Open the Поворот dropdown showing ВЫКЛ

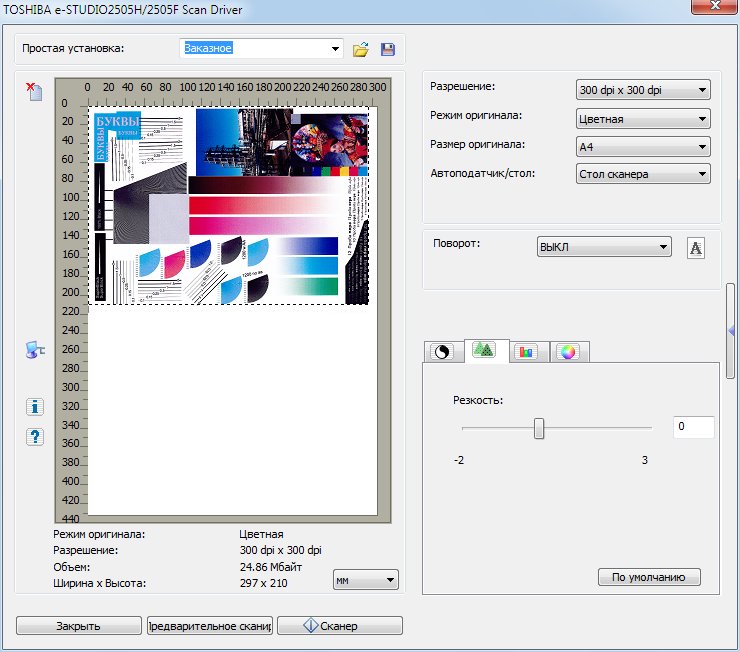(604, 248)
